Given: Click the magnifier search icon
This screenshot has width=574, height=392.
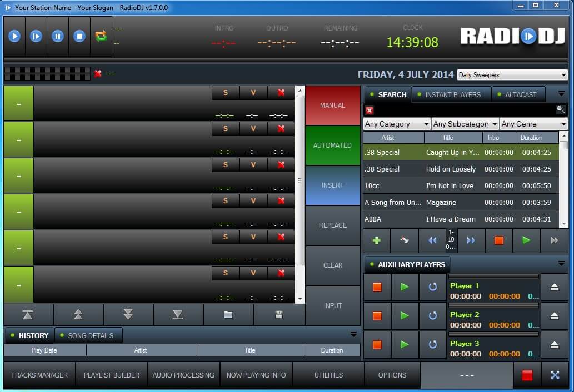Looking at the screenshot, I should tap(561, 109).
